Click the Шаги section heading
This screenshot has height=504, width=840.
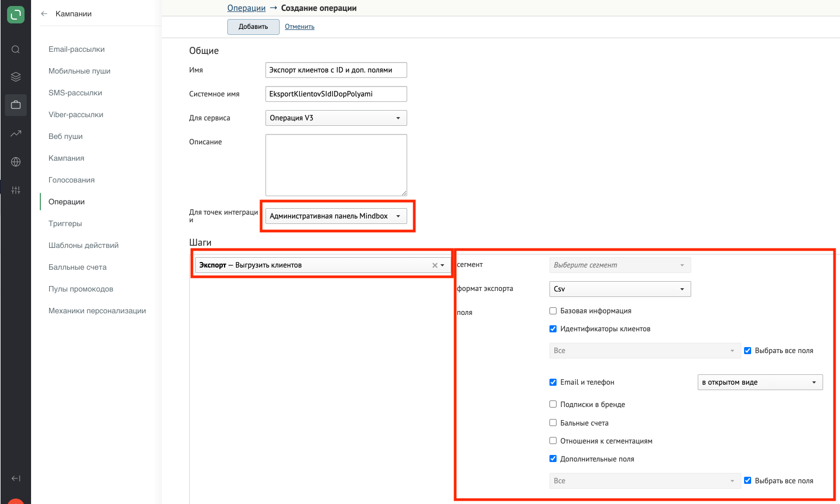tap(200, 242)
